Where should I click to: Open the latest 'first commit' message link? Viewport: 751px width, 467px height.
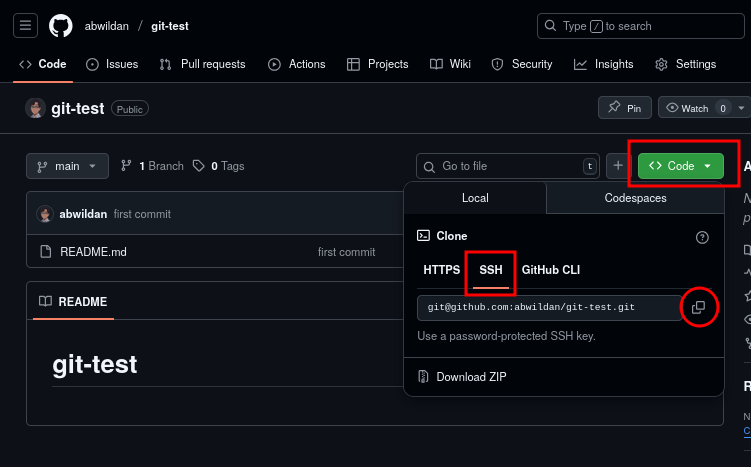142,214
